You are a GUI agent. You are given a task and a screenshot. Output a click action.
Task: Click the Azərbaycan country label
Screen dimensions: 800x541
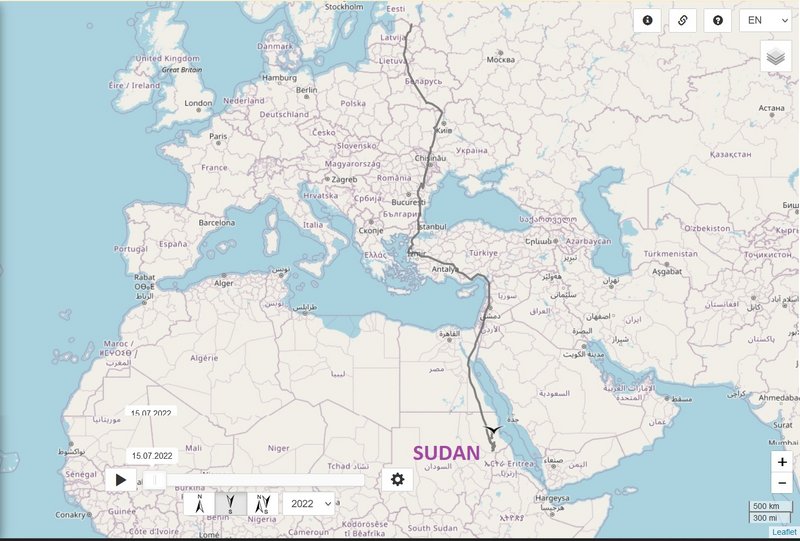point(588,241)
